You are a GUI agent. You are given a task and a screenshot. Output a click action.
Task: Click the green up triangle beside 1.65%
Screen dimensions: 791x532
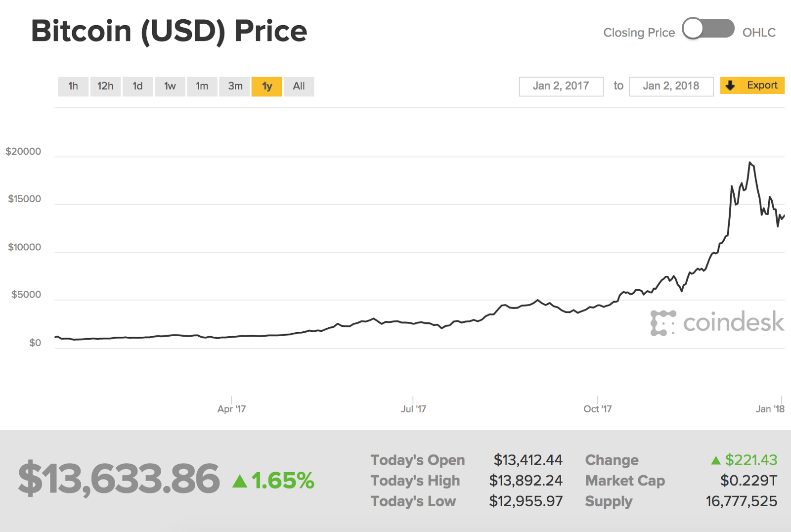pyautogui.click(x=240, y=481)
